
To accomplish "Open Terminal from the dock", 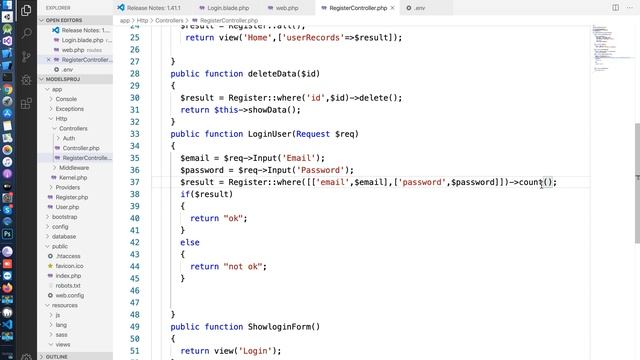I will point(7,77).
